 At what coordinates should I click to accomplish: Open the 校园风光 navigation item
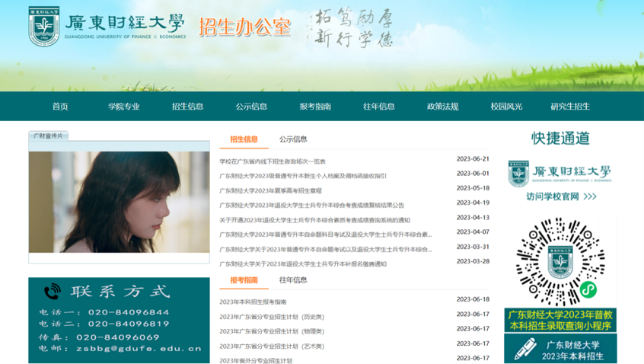(x=506, y=107)
